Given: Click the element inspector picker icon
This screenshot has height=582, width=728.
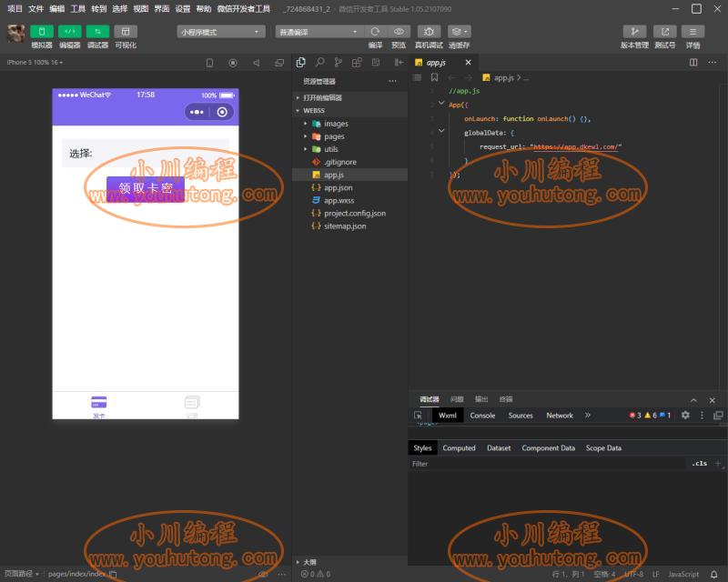Looking at the screenshot, I should tap(419, 416).
